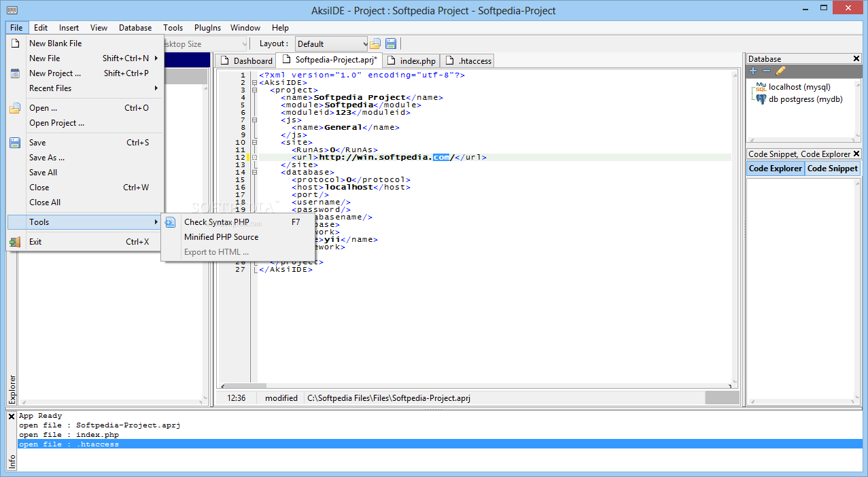The width and height of the screenshot is (868, 477).
Task: Select Check Syntax PHP in Tools submenu
Action: (x=237, y=222)
